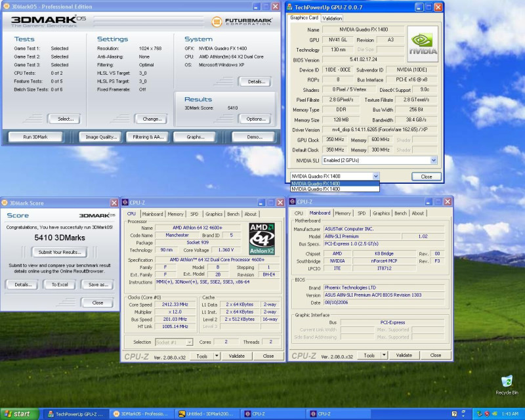Click Validate in the CPU-Z CPU window
Image resolution: width=525 pixels, height=420 pixels.
(x=236, y=356)
